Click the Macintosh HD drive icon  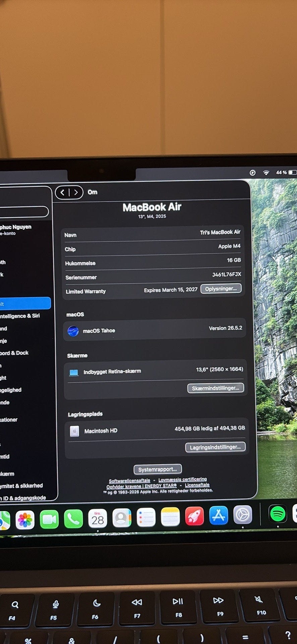click(x=74, y=431)
